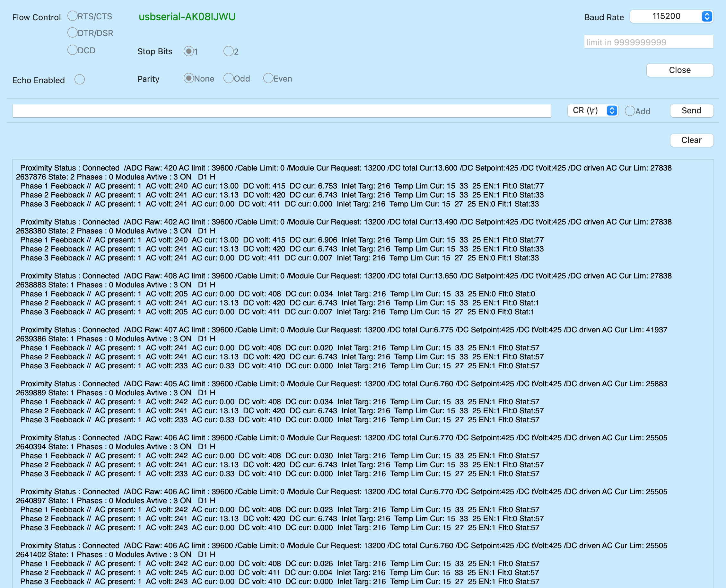Click the Baud Rate dropdown arrow
Image resolution: width=726 pixels, height=588 pixels.
coord(707,16)
